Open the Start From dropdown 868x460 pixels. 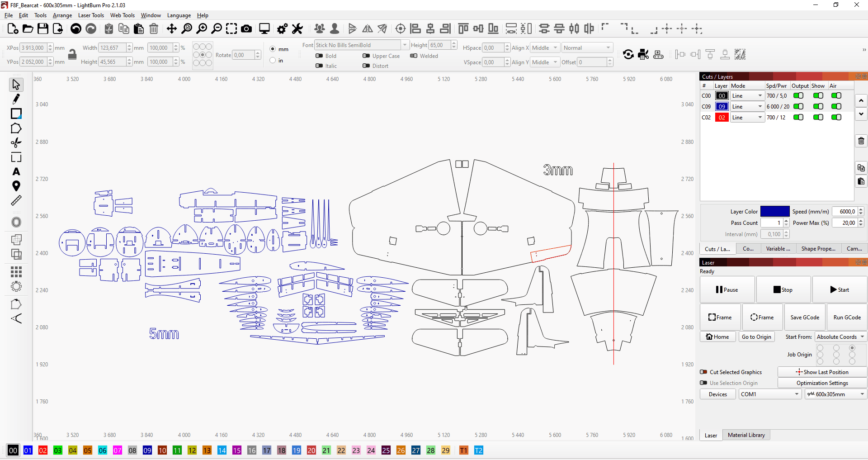840,337
